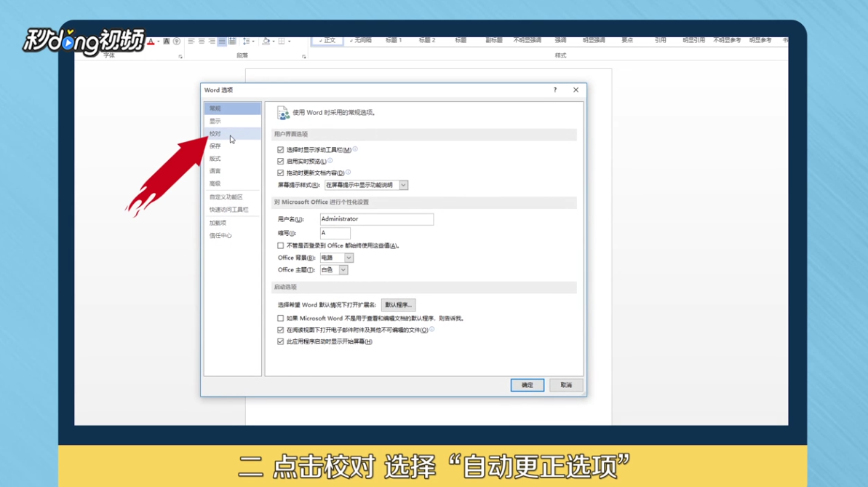Toggle 在阅读视图下打开电子邮件附件 checkbox
The width and height of the screenshot is (868, 487).
[281, 330]
